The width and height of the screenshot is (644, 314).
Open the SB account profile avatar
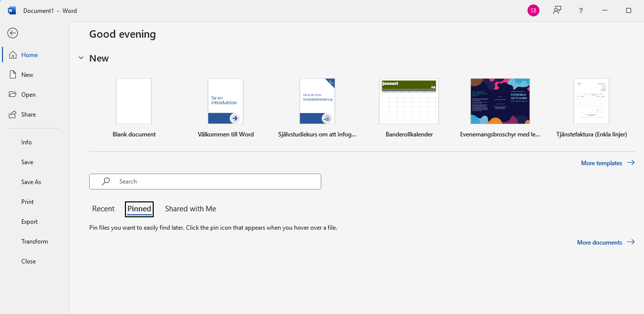pyautogui.click(x=533, y=10)
